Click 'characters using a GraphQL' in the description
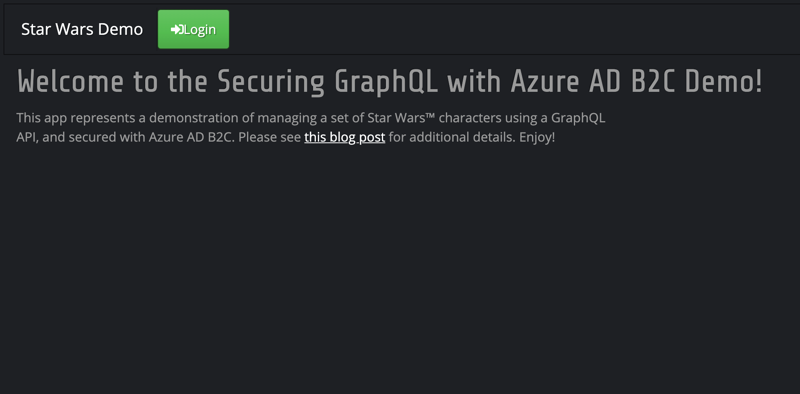 tap(522, 118)
